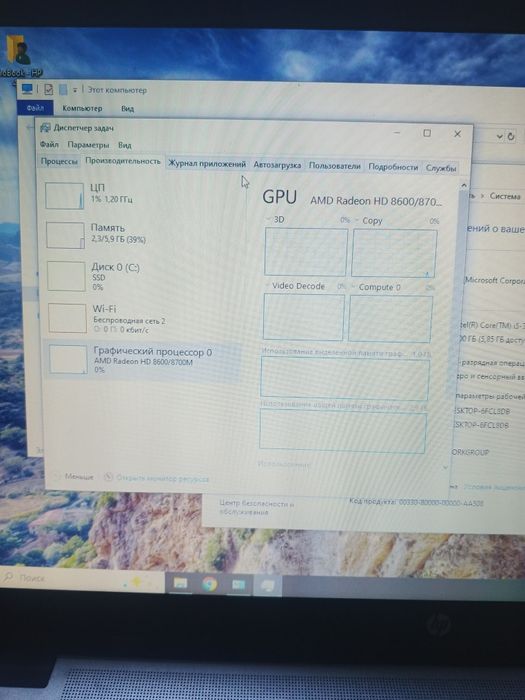This screenshot has width=525, height=700.
Task: Open Центр безопасности и обслуживания link
Action: (256, 508)
